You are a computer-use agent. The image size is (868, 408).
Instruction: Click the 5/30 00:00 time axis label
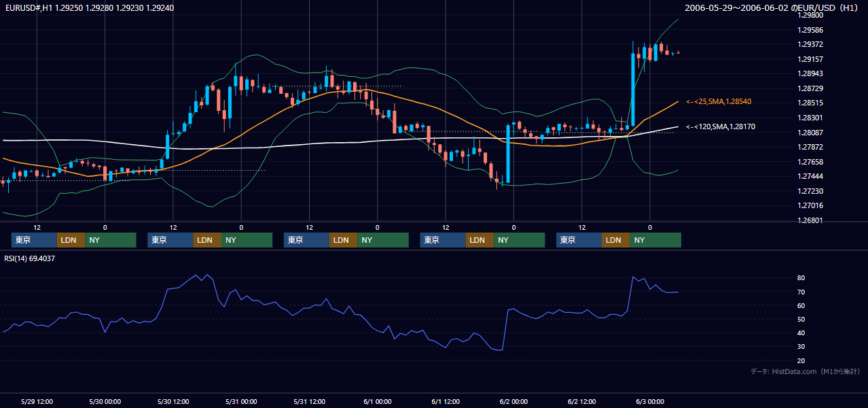point(105,401)
